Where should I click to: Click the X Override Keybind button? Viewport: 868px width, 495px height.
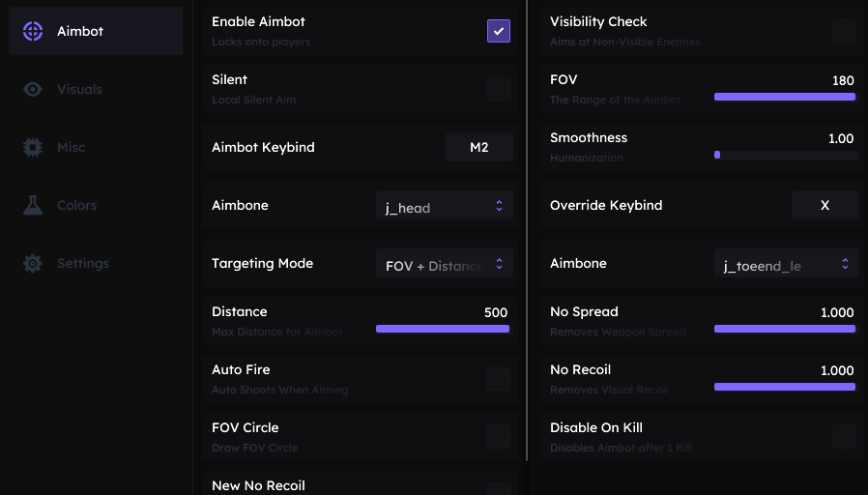(825, 205)
